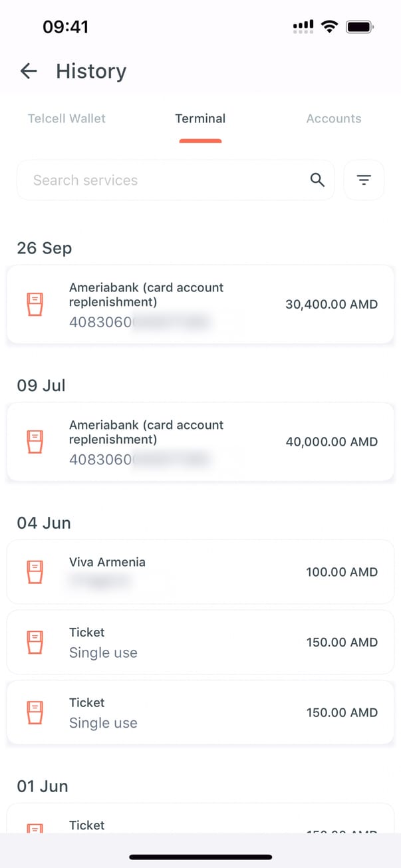The image size is (401, 868).
Task: Tap terminal icon beside Viva Armenia
Action: click(35, 572)
